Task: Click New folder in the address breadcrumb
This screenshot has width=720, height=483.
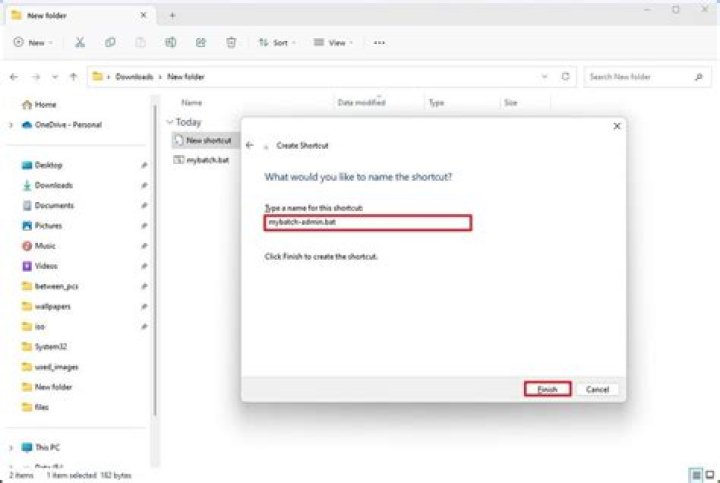Action: 186,77
